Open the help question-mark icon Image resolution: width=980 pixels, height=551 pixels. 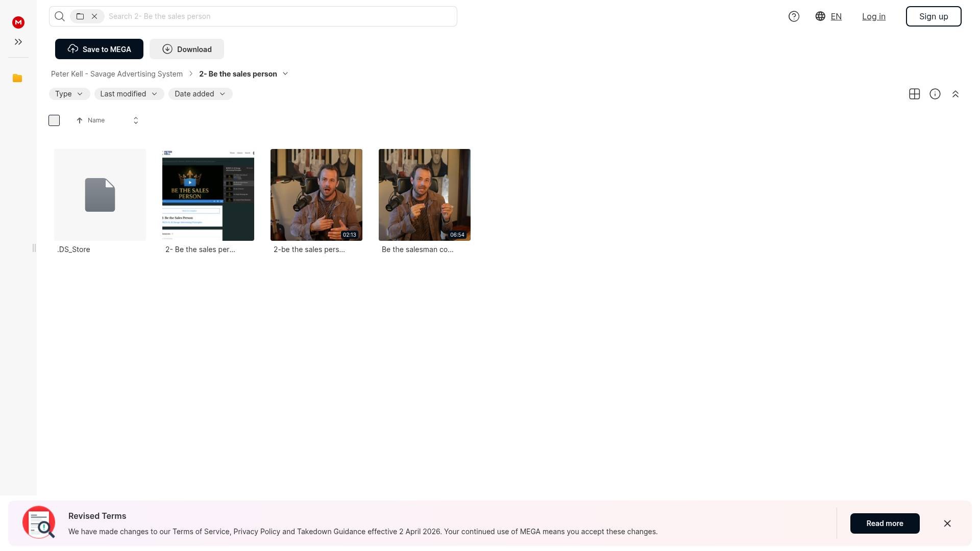point(794,16)
